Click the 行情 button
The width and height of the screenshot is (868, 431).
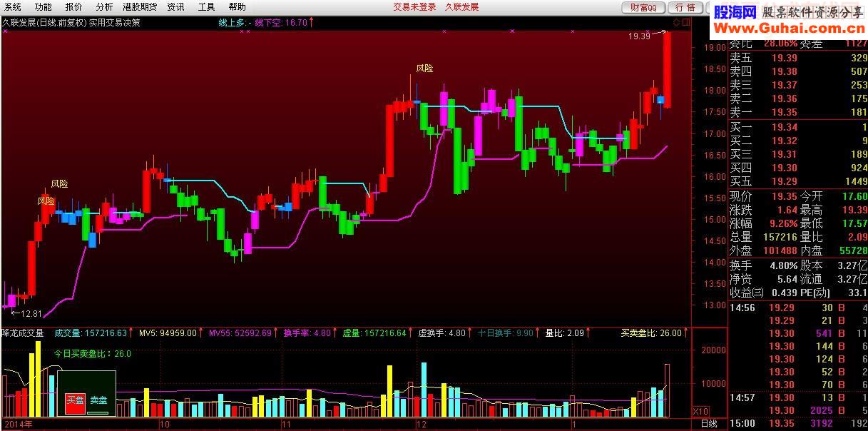click(685, 7)
